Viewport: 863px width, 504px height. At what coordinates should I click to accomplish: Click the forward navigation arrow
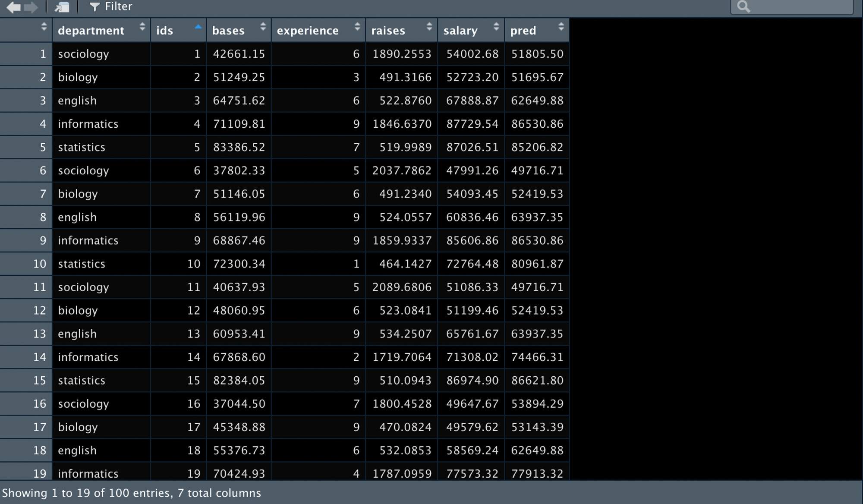click(x=31, y=7)
